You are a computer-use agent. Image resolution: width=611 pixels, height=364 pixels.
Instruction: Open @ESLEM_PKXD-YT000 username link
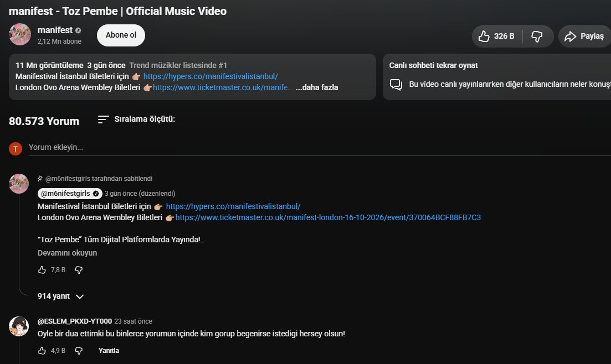74,321
